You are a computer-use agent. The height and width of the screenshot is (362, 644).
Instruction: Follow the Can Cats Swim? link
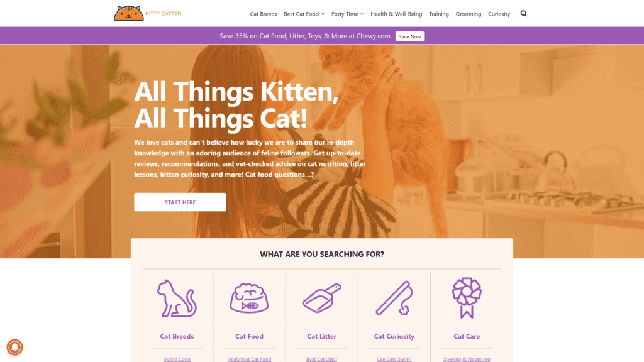394,359
